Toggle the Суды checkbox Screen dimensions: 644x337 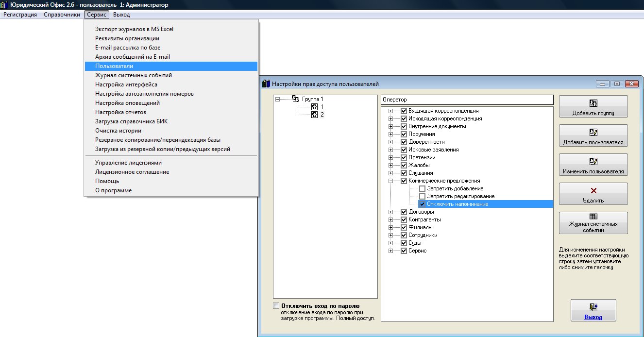pos(404,243)
